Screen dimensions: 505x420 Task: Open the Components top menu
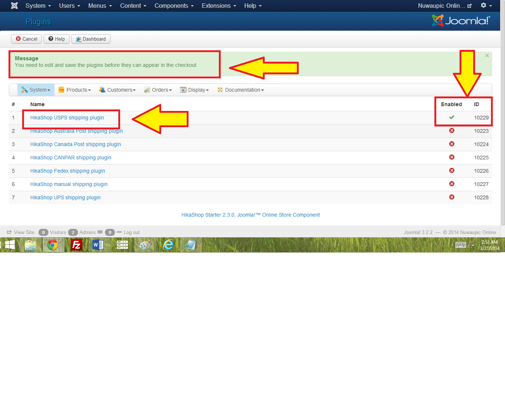[x=174, y=6]
